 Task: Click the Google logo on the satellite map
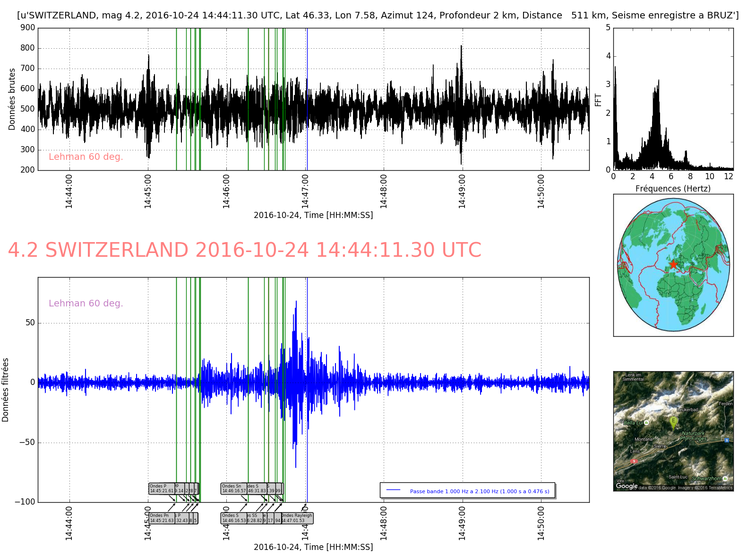(627, 486)
